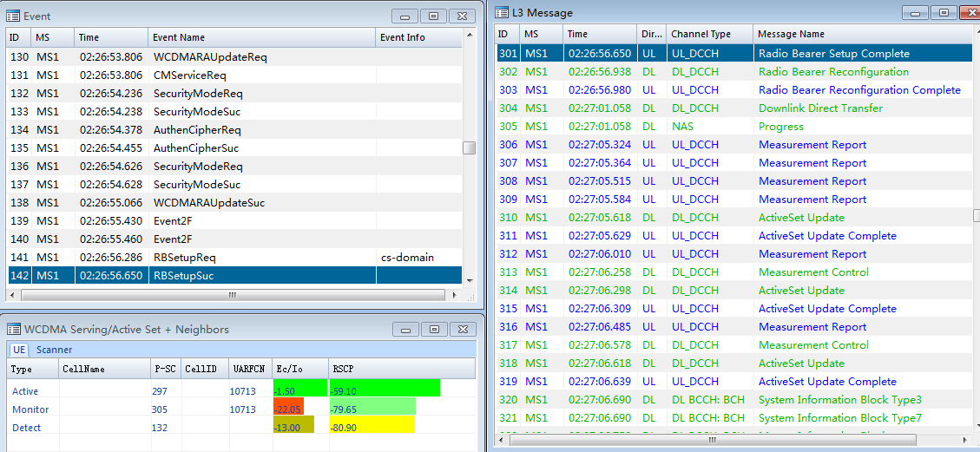Screen dimensions: 980x452
Task: Maximize the WCDMA Serving/Active Set window
Action: (434, 329)
